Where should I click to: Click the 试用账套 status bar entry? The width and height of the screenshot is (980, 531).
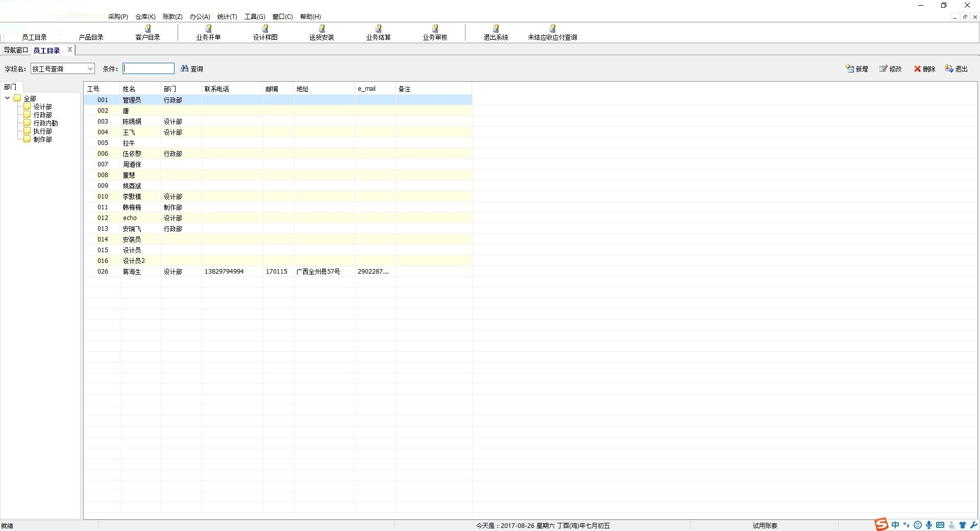click(765, 525)
